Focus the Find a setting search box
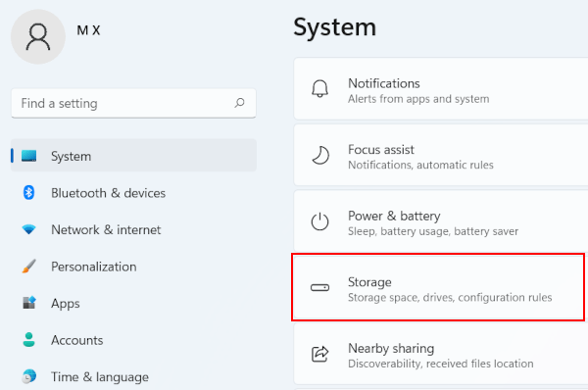The image size is (588, 390). pos(133,103)
